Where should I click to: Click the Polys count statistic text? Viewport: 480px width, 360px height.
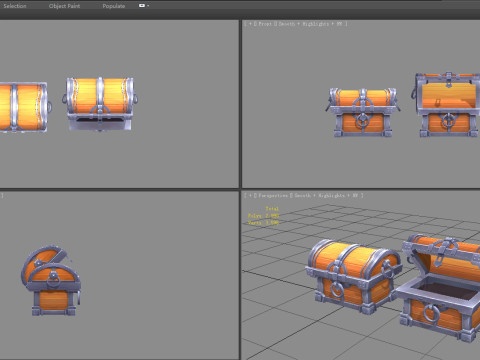coord(263,216)
